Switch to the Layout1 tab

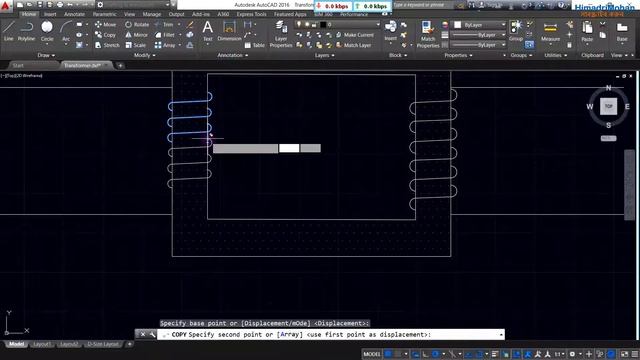point(42,344)
